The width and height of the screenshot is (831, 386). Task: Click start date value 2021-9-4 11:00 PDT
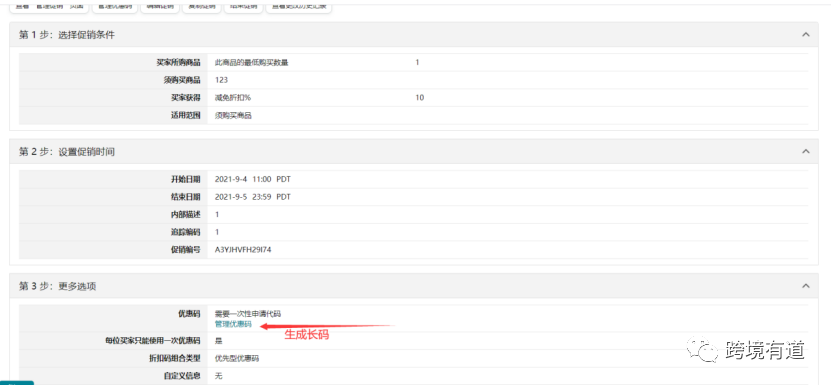pos(253,179)
